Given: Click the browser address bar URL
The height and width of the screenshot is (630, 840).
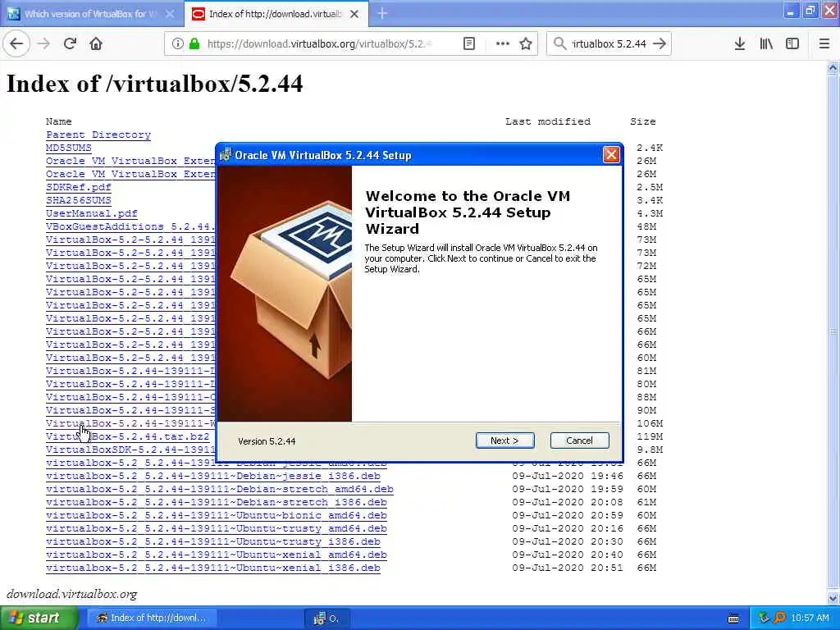Looking at the screenshot, I should [319, 44].
